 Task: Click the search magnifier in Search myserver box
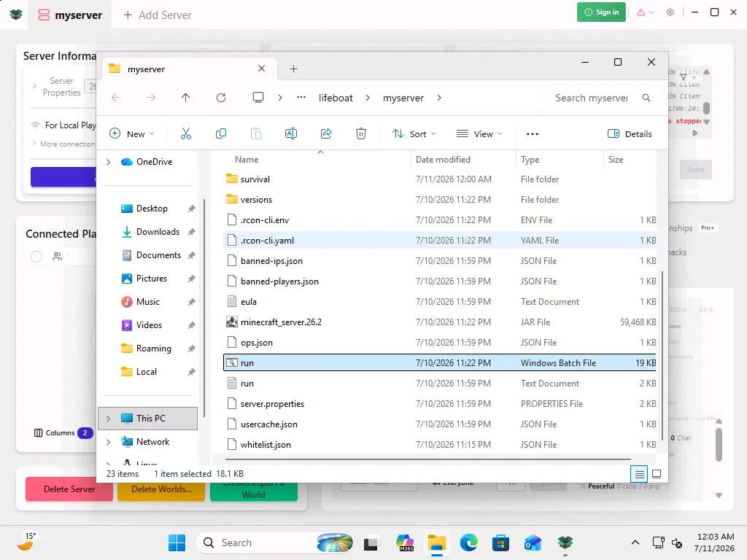(646, 98)
